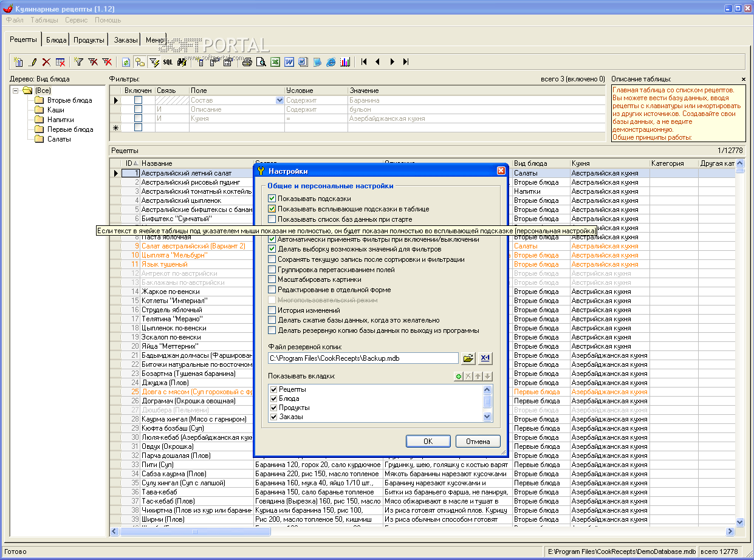Check 'Масштабировать картинки' option
754x560 pixels.
272,279
